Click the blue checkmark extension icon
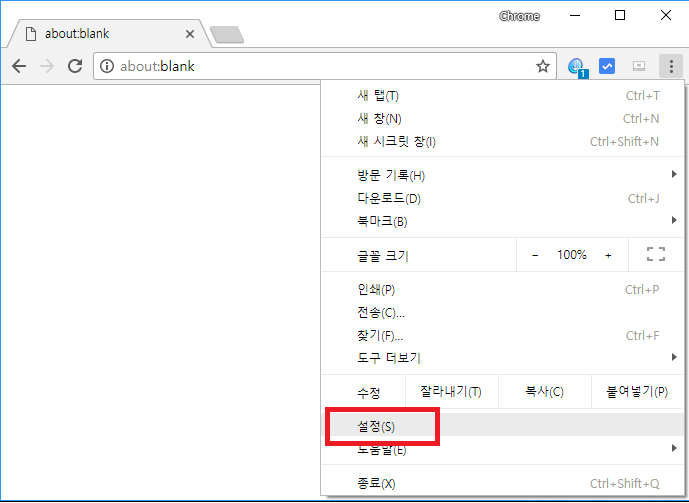The width and height of the screenshot is (689, 503). 607,66
